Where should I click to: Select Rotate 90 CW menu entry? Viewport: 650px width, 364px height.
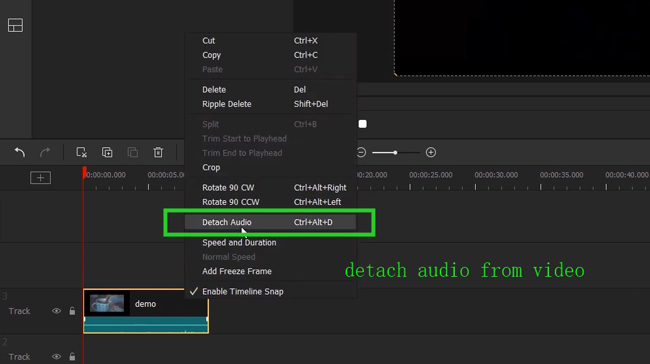click(x=271, y=188)
